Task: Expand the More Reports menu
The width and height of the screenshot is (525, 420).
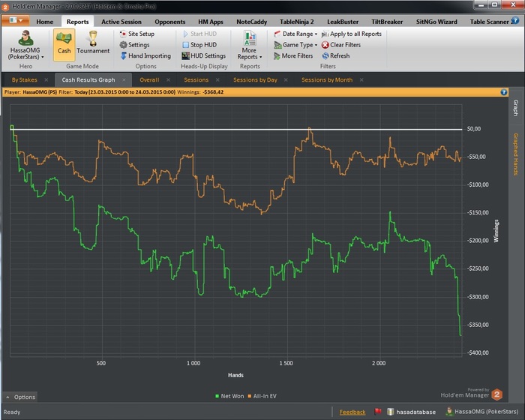Action: point(250,46)
